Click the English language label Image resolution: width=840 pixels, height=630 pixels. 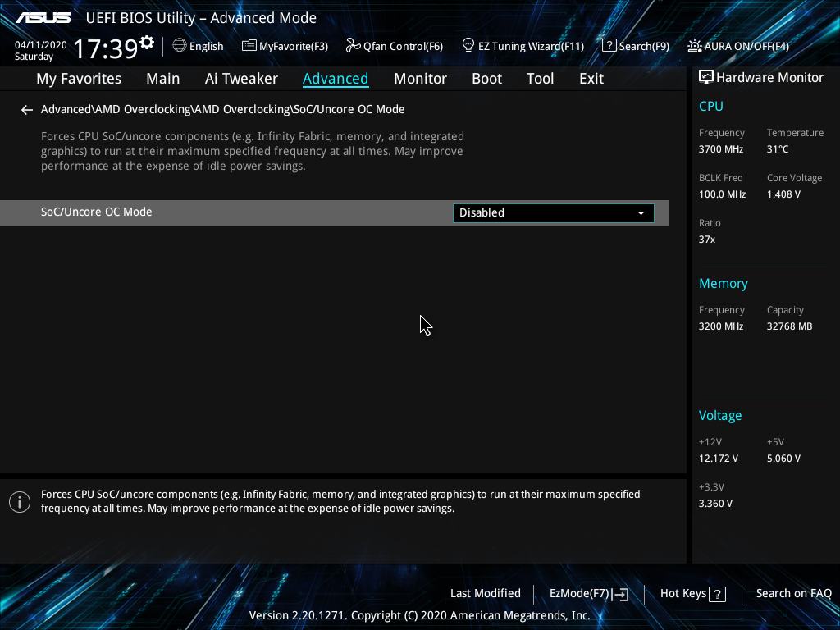pos(206,46)
